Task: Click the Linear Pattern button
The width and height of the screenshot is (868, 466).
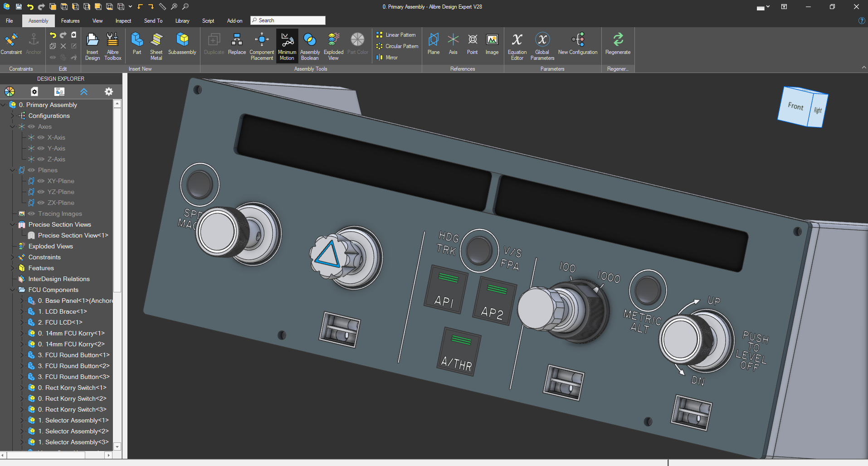Action: pyautogui.click(x=396, y=35)
